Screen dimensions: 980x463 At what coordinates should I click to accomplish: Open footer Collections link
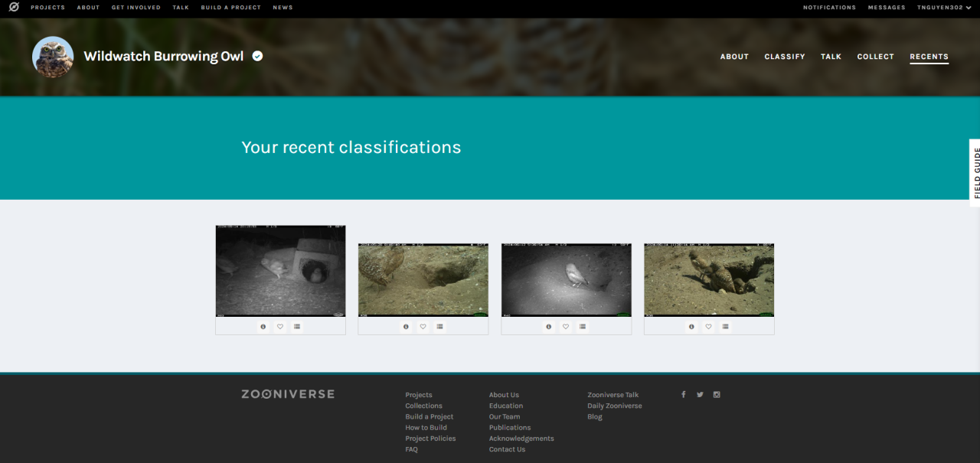pyautogui.click(x=423, y=406)
